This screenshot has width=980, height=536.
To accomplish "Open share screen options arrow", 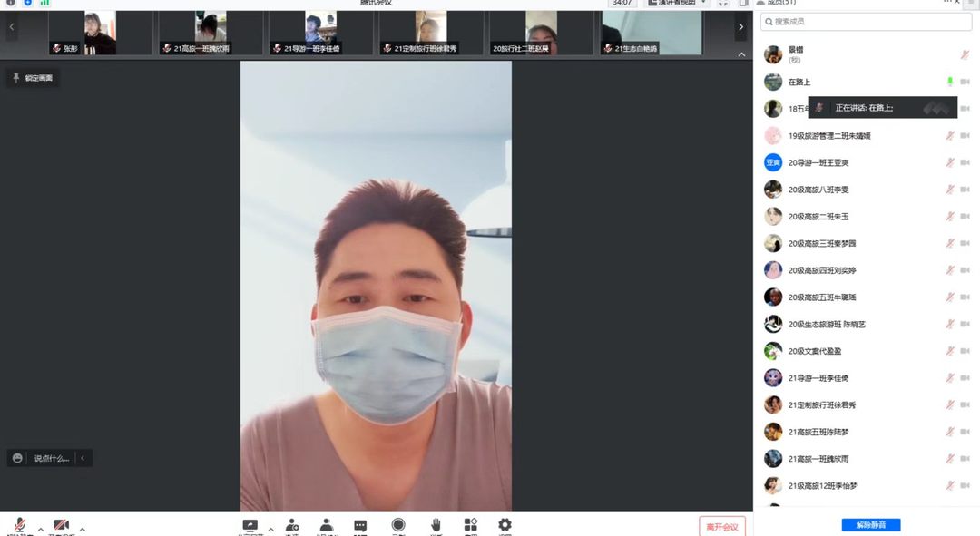I will click(270, 529).
